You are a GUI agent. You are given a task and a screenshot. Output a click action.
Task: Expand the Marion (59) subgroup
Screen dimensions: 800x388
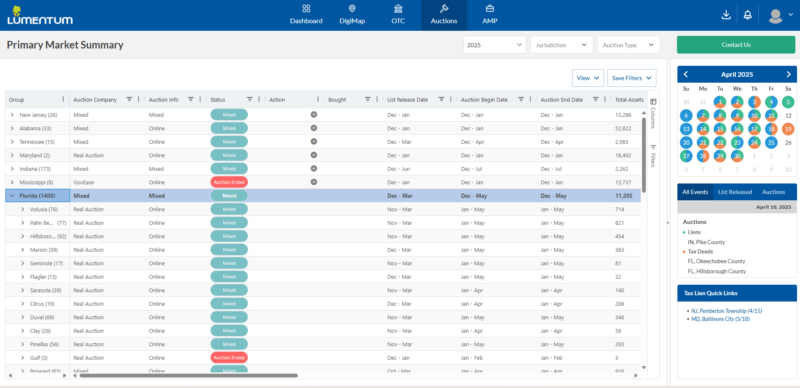(x=22, y=250)
